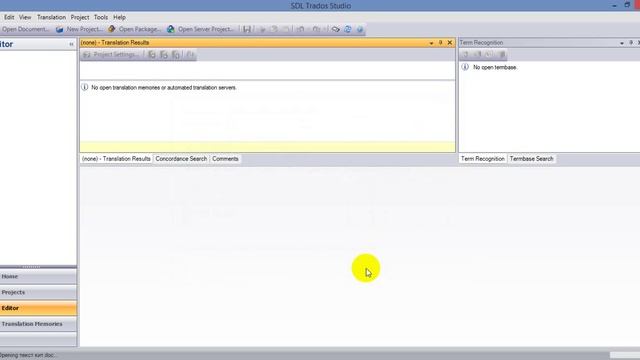Image resolution: width=640 pixels, height=360 pixels.
Task: Minimize the SDL Trados Studio window
Action: pyautogui.click(x=614, y=5)
